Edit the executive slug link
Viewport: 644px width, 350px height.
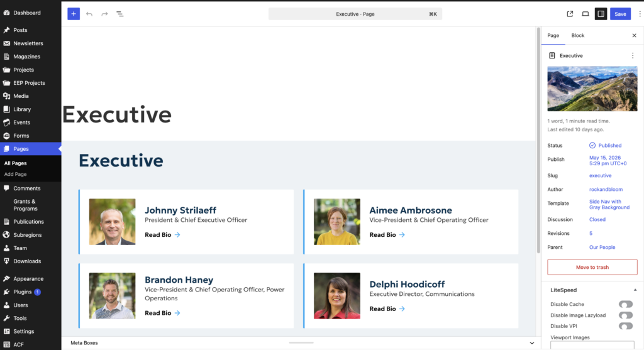click(x=600, y=175)
